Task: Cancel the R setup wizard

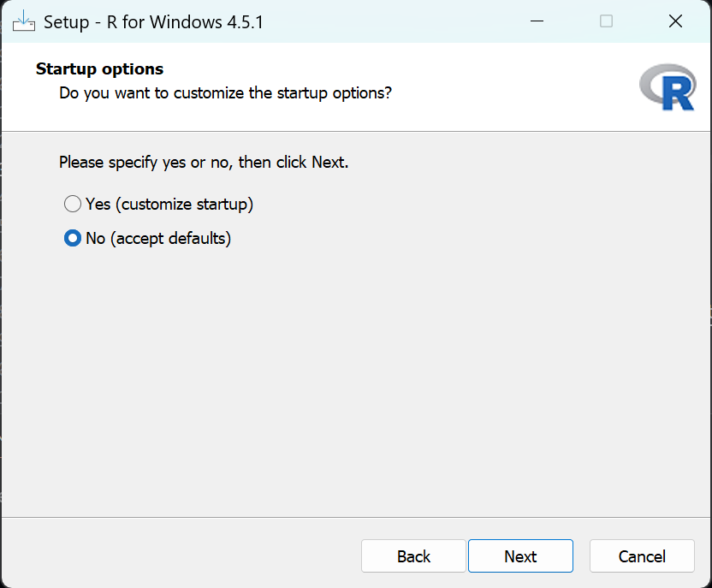Action: [x=642, y=556]
